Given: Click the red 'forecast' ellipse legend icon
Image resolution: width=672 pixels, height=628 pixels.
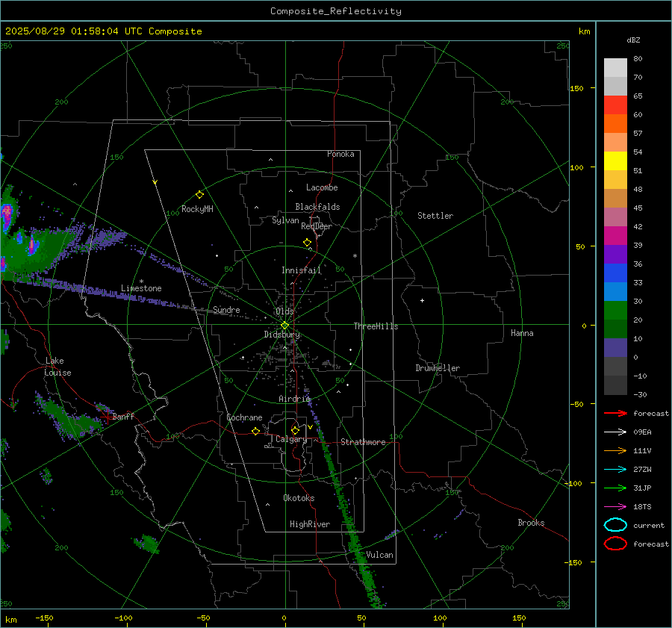Looking at the screenshot, I should [615, 544].
